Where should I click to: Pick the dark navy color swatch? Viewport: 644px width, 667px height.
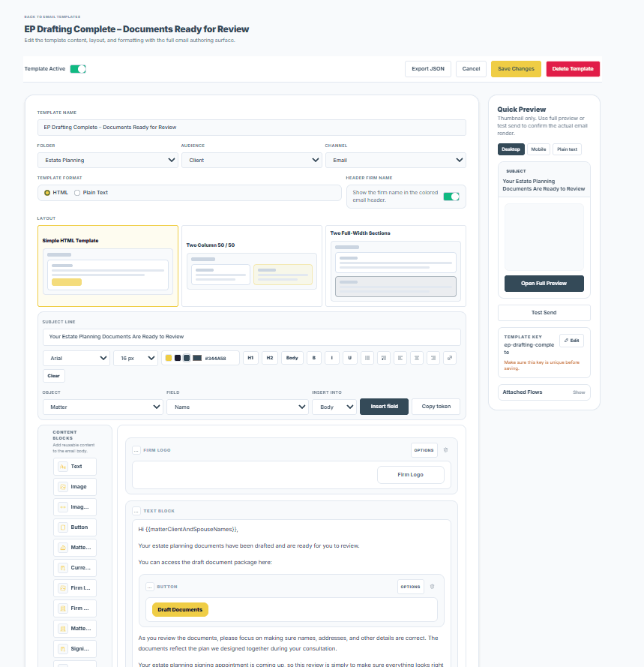(178, 358)
